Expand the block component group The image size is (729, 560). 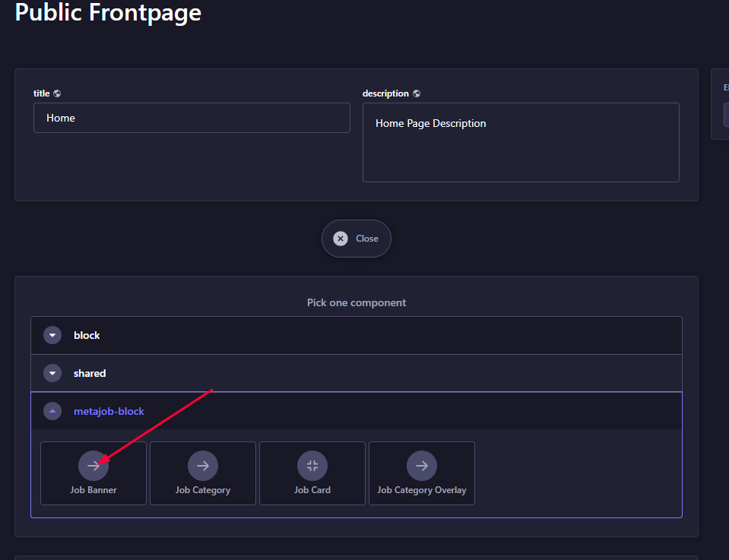(x=52, y=335)
